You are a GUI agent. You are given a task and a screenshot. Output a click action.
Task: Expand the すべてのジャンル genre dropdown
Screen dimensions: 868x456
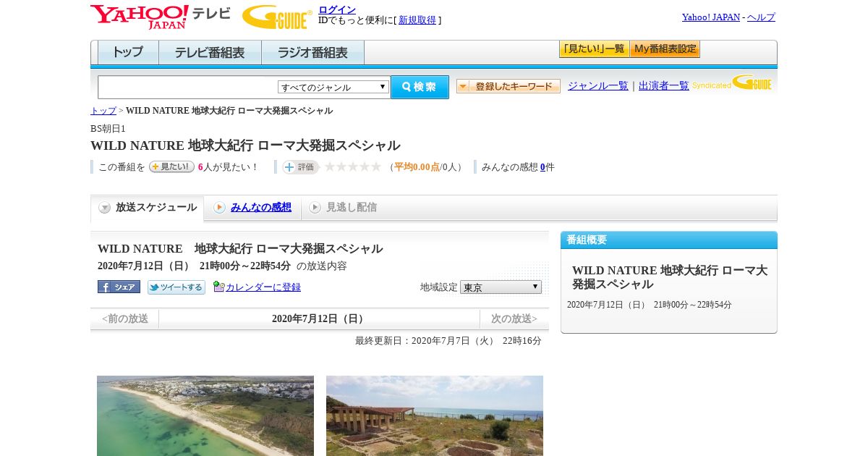333,87
